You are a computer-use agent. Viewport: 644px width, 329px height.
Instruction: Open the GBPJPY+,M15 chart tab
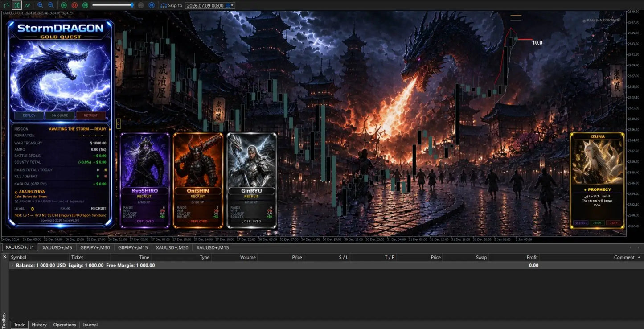tap(133, 247)
